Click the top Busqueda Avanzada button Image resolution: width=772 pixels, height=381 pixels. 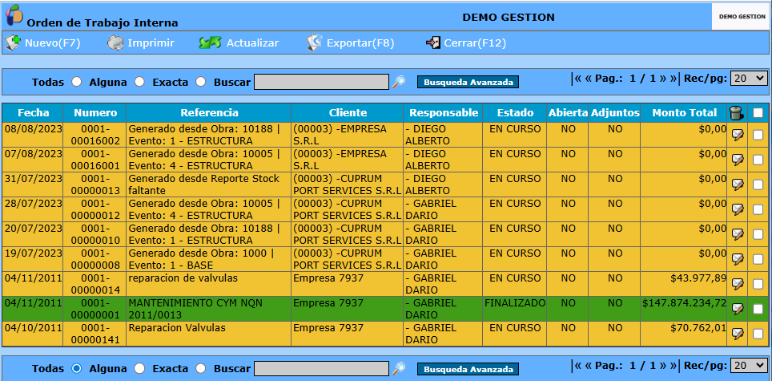468,82
